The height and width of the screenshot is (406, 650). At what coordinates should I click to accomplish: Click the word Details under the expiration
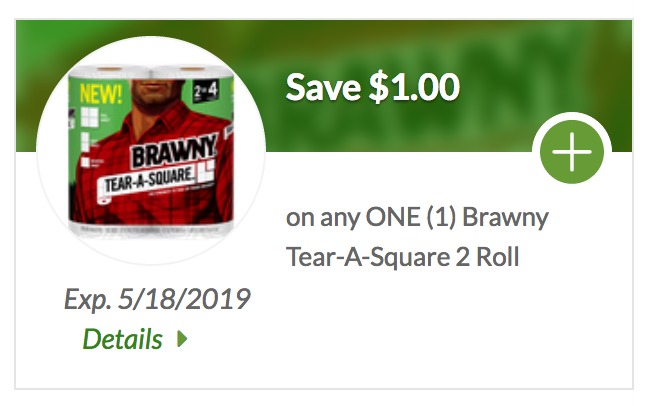pos(122,339)
